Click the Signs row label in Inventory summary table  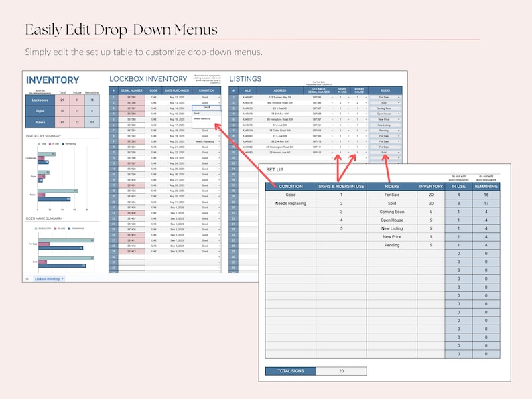(x=40, y=111)
